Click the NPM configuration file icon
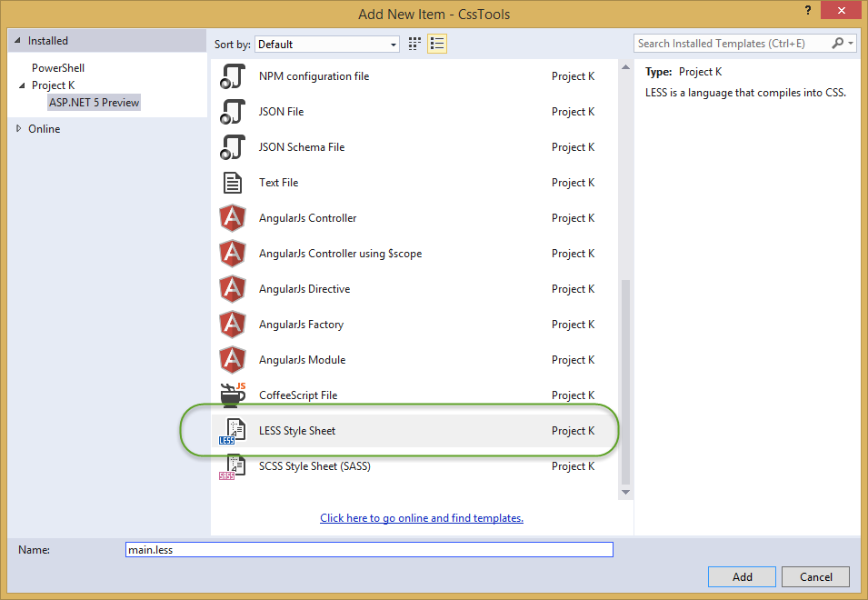This screenshot has width=868, height=600. click(x=233, y=76)
